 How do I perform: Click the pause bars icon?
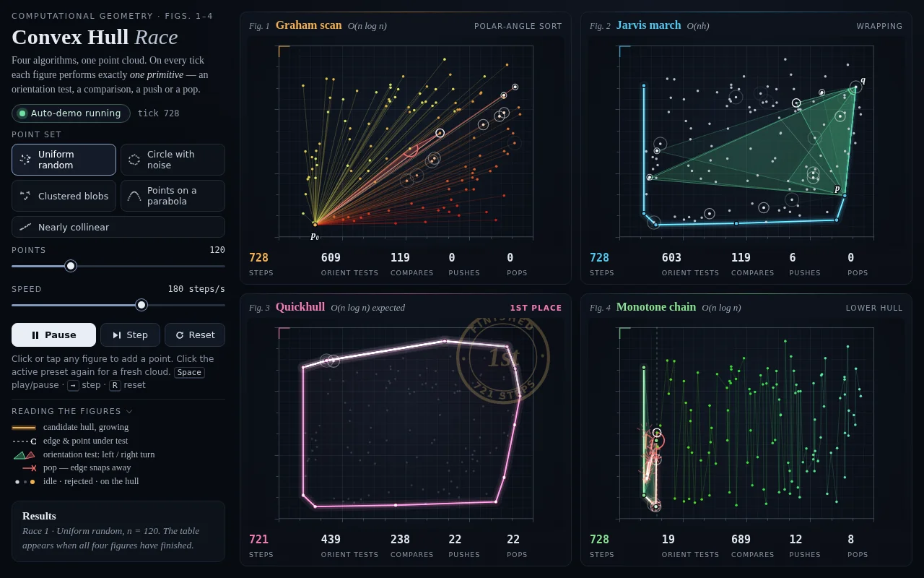pos(35,335)
